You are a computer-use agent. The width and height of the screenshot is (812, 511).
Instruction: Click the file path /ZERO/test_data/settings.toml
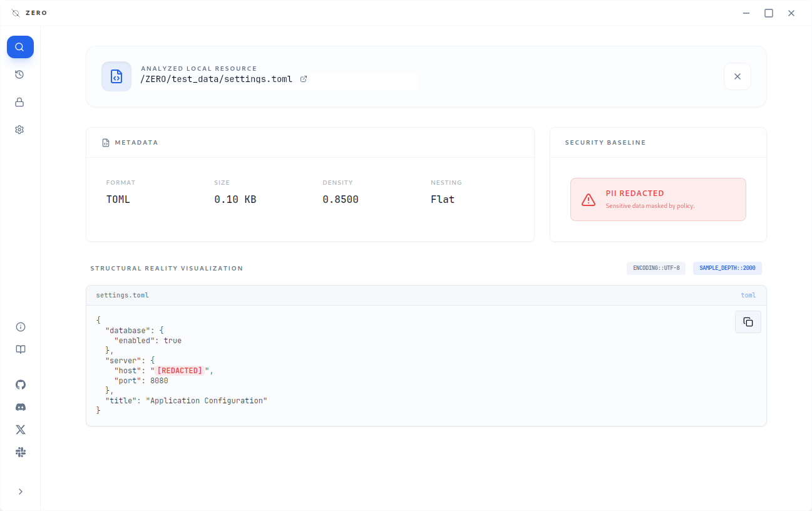click(x=217, y=80)
